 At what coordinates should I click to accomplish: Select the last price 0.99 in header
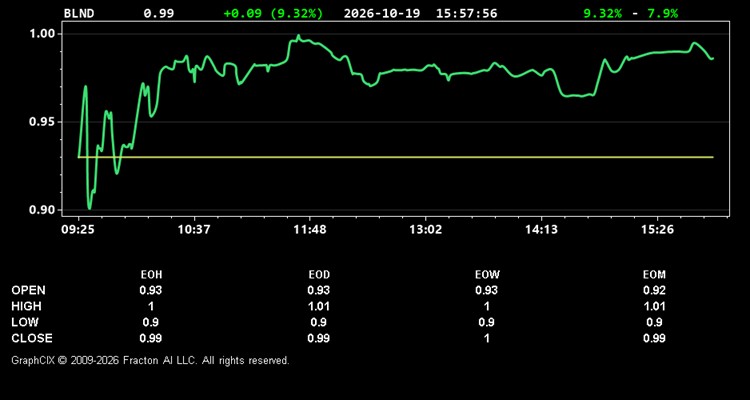[x=159, y=13]
